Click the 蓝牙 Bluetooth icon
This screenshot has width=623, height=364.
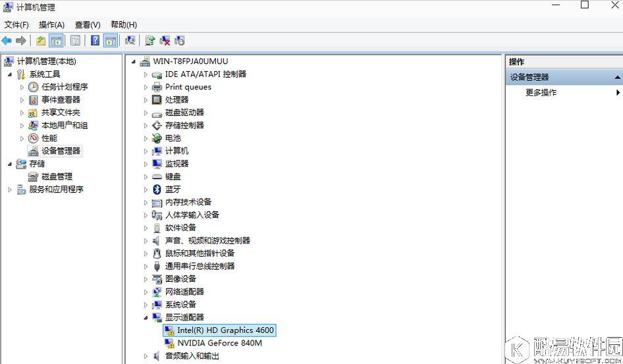(157, 190)
